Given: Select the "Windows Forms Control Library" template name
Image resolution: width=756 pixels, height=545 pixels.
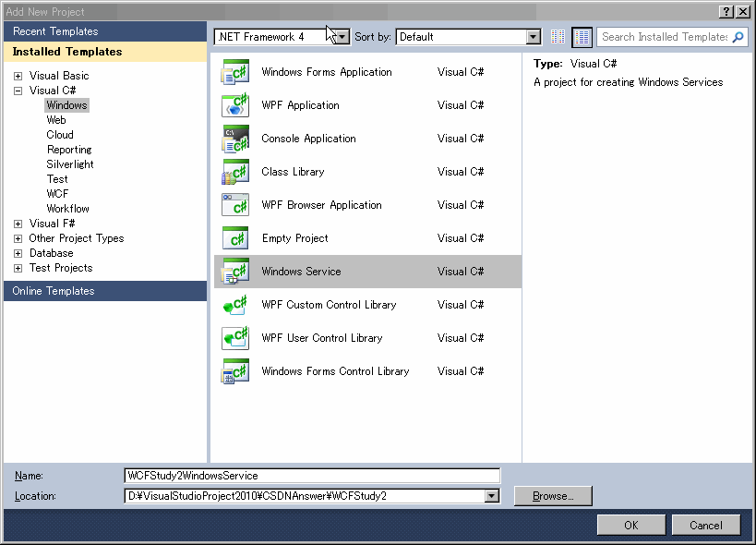Looking at the screenshot, I should tap(335, 371).
